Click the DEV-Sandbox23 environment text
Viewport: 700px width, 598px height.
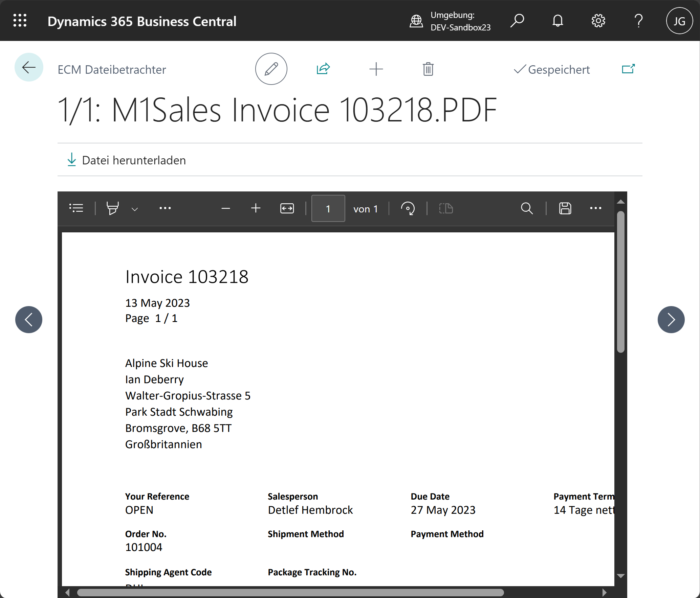[461, 27]
